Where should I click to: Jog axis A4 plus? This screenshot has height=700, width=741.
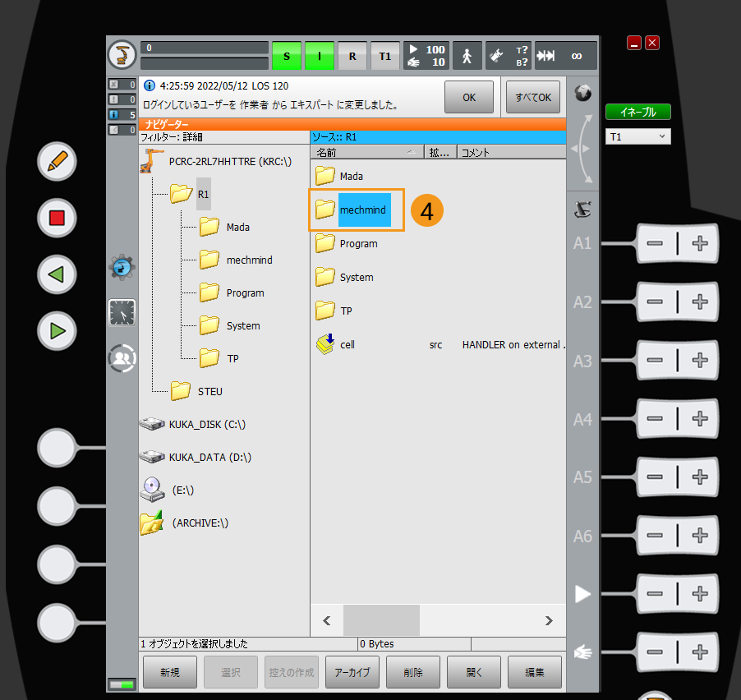click(x=699, y=418)
